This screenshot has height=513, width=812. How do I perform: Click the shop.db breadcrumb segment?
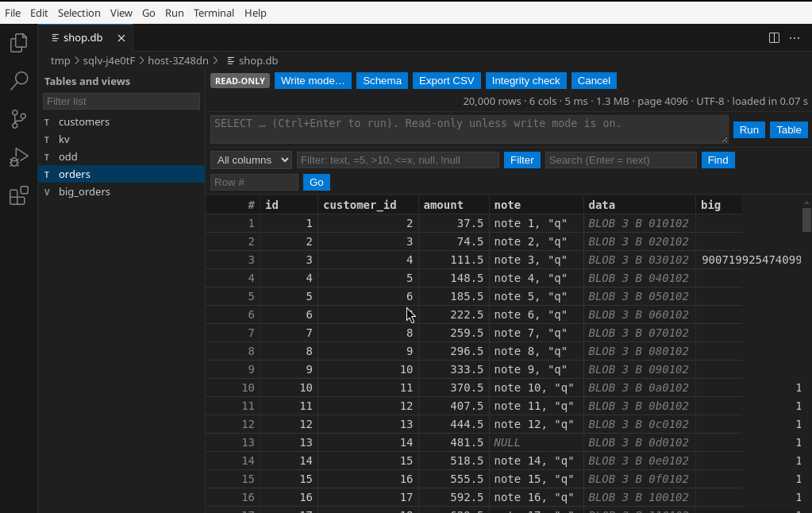click(252, 60)
